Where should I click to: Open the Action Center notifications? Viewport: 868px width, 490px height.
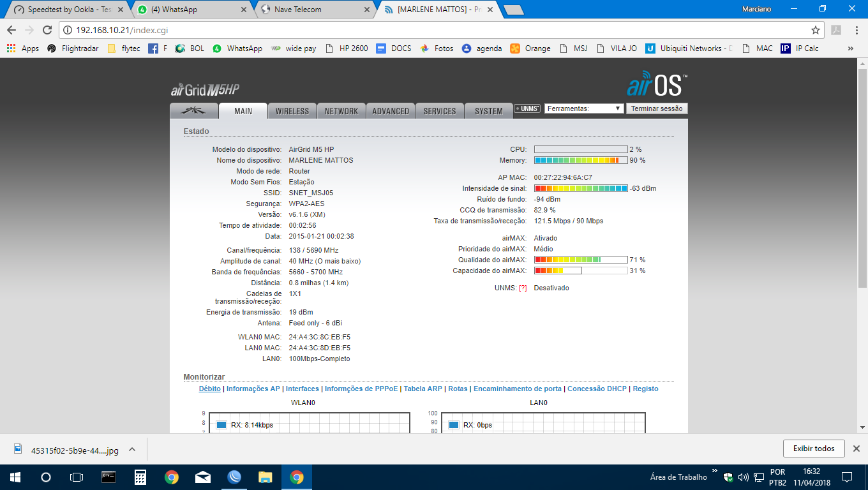click(x=847, y=477)
